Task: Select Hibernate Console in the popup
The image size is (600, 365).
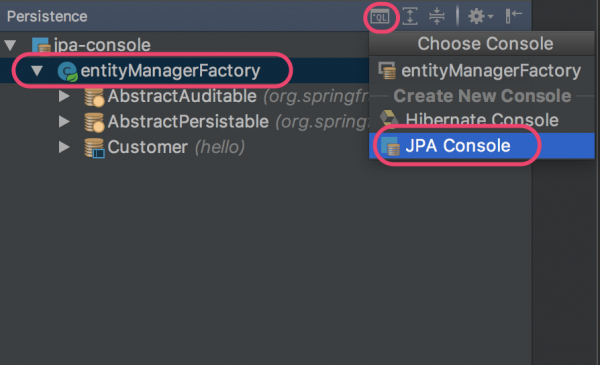Action: [481, 120]
